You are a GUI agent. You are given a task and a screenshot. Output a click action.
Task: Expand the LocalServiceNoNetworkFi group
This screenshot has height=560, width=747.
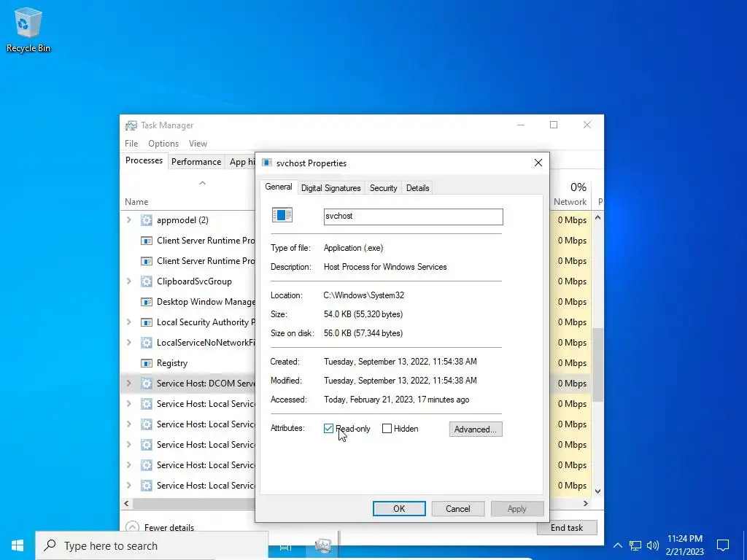point(128,343)
